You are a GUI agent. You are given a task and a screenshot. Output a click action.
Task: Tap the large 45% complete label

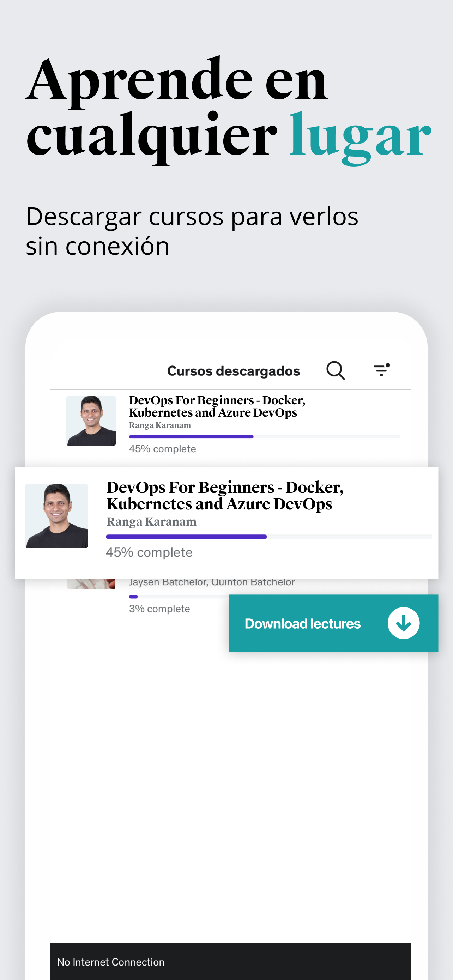pyautogui.click(x=149, y=552)
